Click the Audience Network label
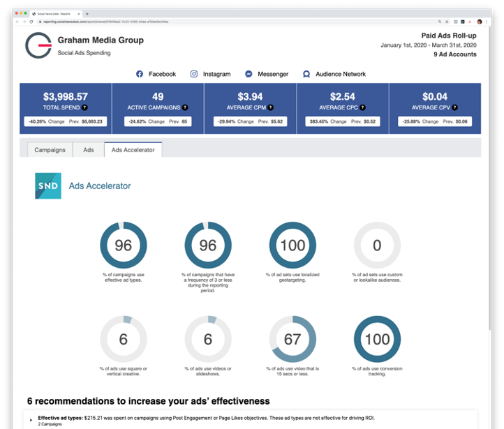The image size is (504, 429). (x=341, y=74)
